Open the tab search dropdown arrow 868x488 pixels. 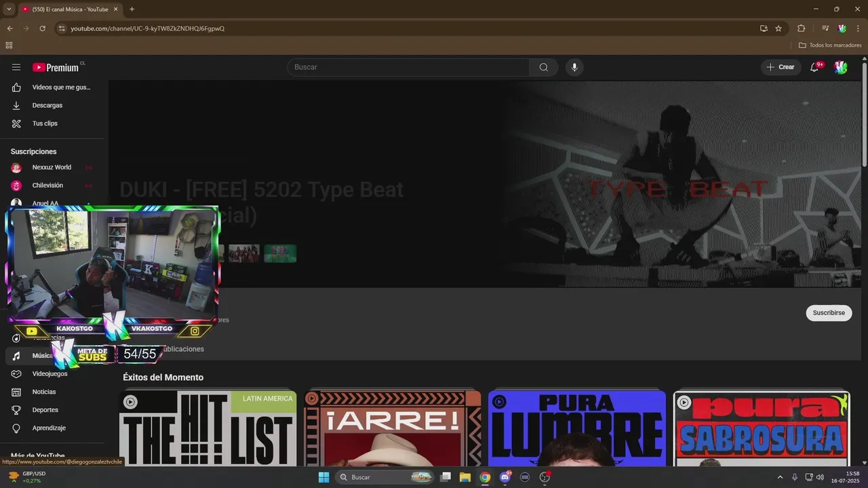(9, 9)
